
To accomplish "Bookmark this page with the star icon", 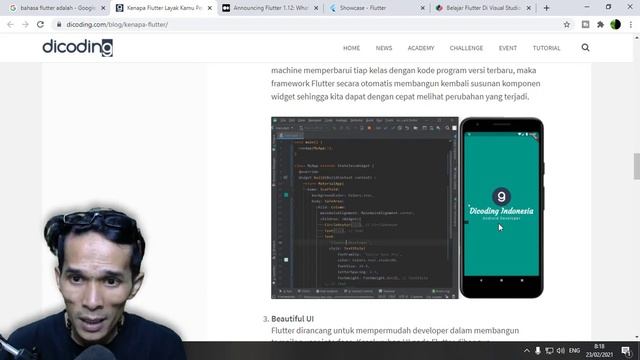I will 567,24.
